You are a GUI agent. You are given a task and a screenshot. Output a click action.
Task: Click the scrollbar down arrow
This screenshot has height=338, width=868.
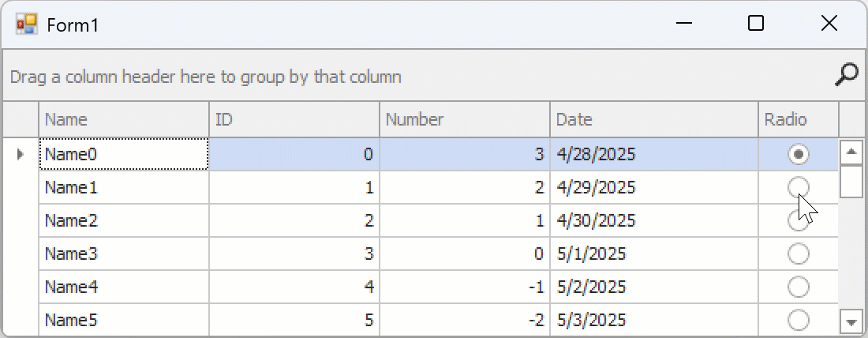851,321
